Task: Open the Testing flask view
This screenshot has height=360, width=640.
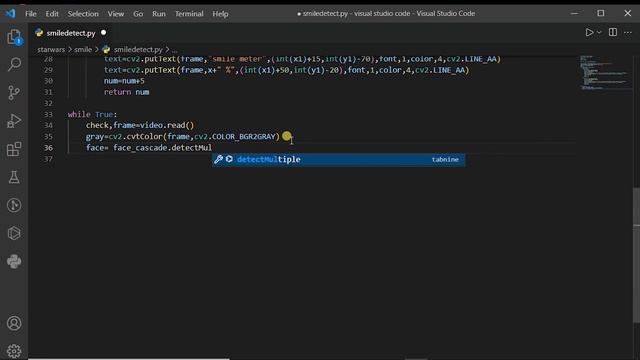Action: pyautogui.click(x=14, y=177)
